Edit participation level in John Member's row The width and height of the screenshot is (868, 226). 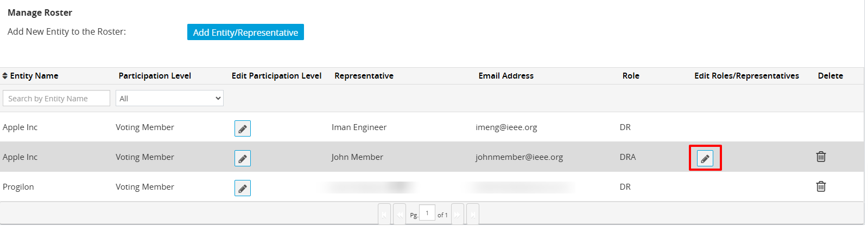click(x=243, y=158)
